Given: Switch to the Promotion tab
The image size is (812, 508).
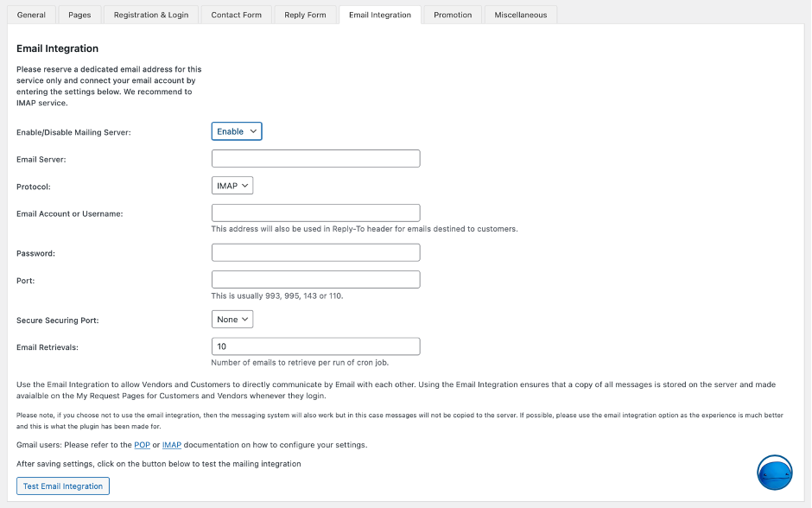Looking at the screenshot, I should click(x=453, y=15).
